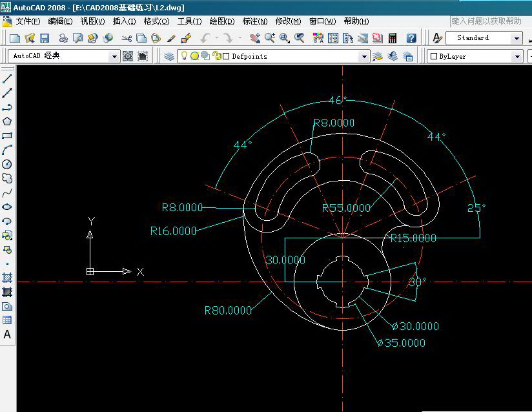The height and width of the screenshot is (412, 532).
Task: Click the Make Block tool
Action: (7, 250)
